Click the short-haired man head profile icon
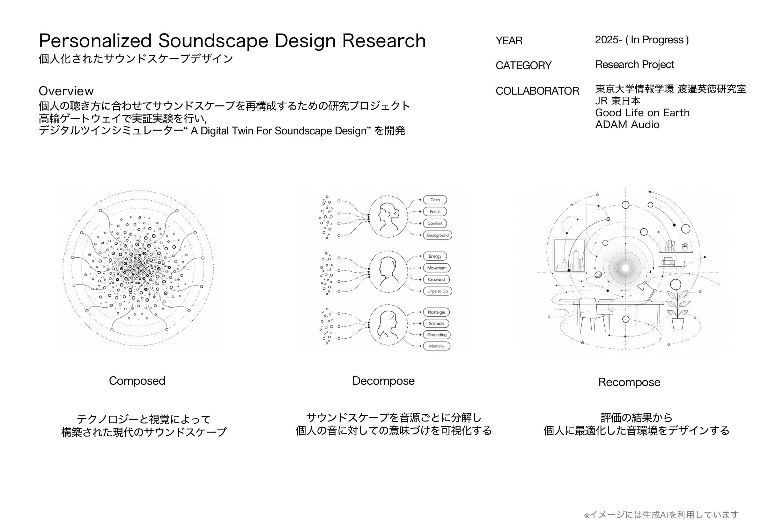The height and width of the screenshot is (532, 768). click(388, 272)
